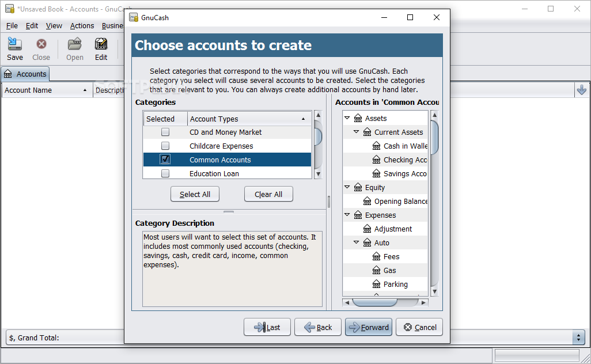Click the Opening Balances account icon
The width and height of the screenshot is (591, 364).
(367, 201)
